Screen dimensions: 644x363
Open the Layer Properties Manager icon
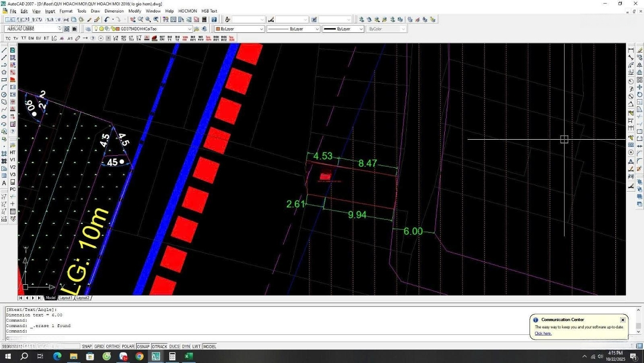(88, 29)
